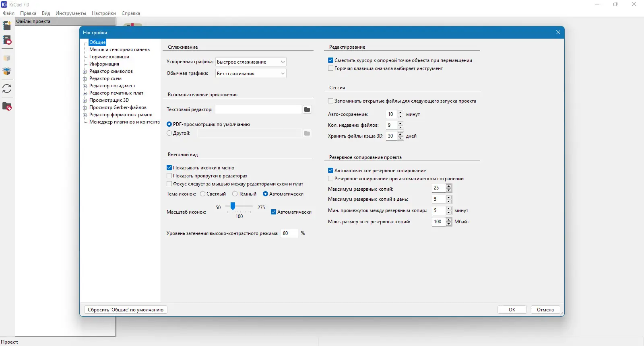
Task: Increase the Авто-сохранение minutes with up arrow
Action: tap(400, 112)
